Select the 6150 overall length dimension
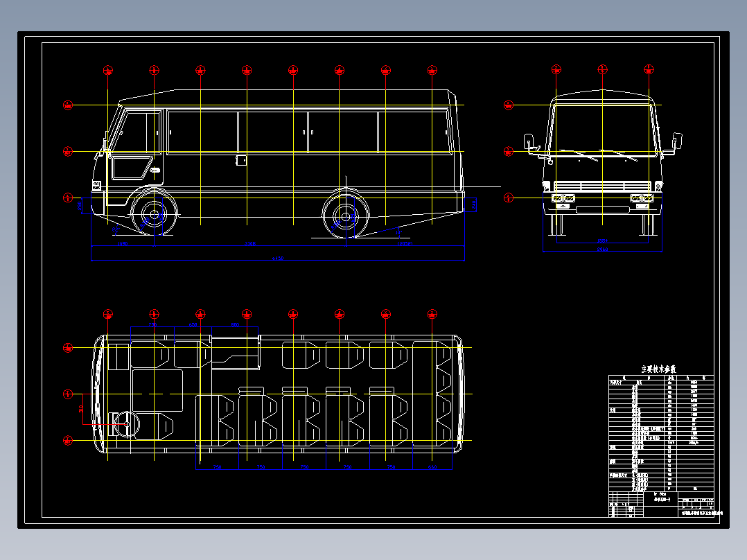Screen dimensions: 747x560 pos(278,259)
